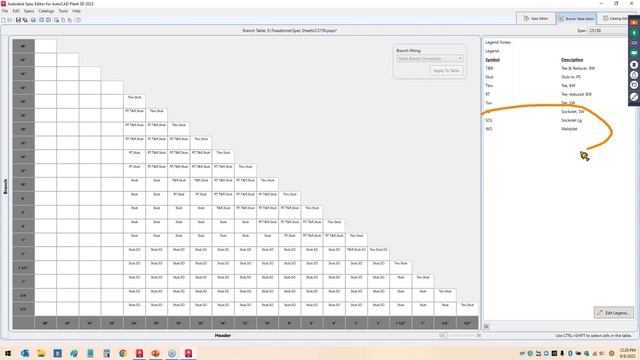The width and height of the screenshot is (640, 360).
Task: Click the Edit Legend button
Action: pyautogui.click(x=613, y=313)
